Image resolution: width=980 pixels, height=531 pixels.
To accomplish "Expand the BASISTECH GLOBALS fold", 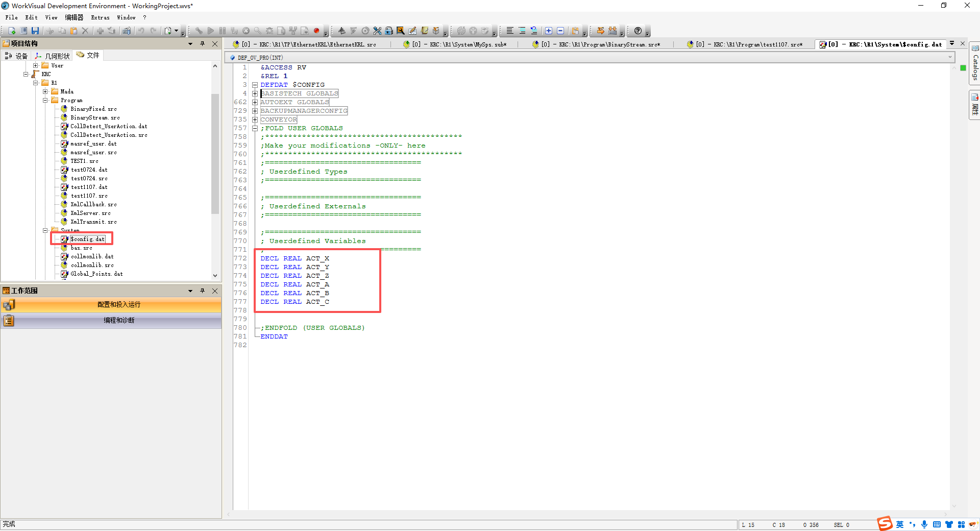I will tap(255, 93).
